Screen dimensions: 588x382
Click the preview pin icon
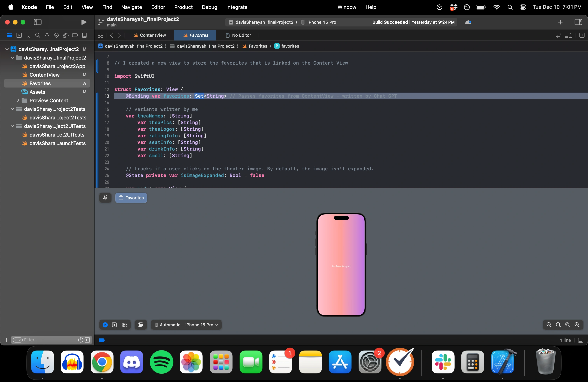point(105,198)
